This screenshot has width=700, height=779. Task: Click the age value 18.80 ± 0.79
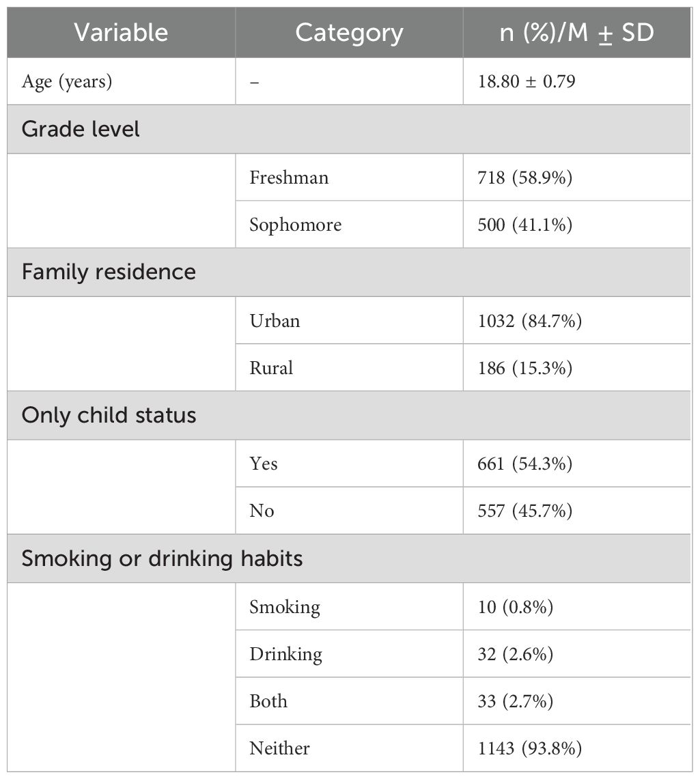click(527, 82)
